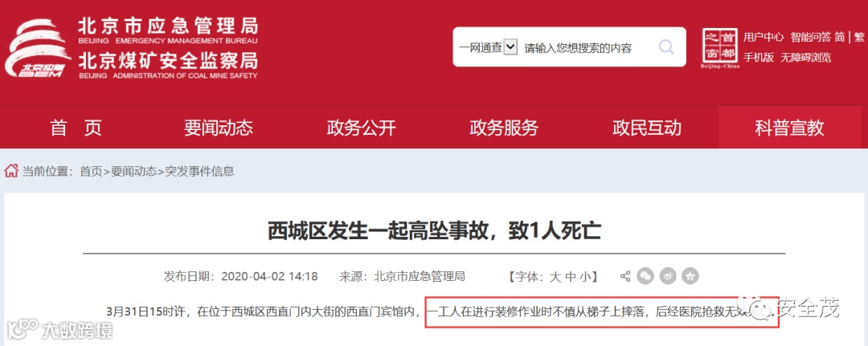Viewport: 868px width, 346px height.
Task: Click the general share icon
Action: [625, 276]
